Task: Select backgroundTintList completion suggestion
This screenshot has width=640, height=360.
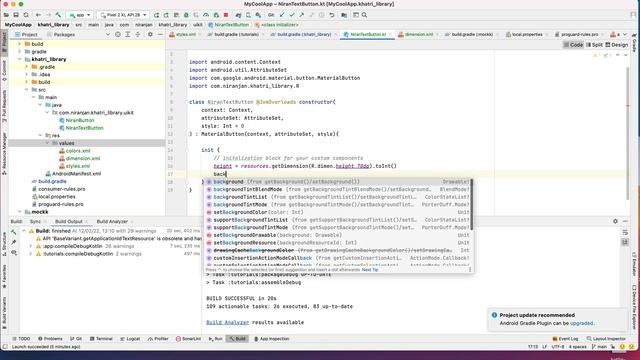Action: coord(338,197)
